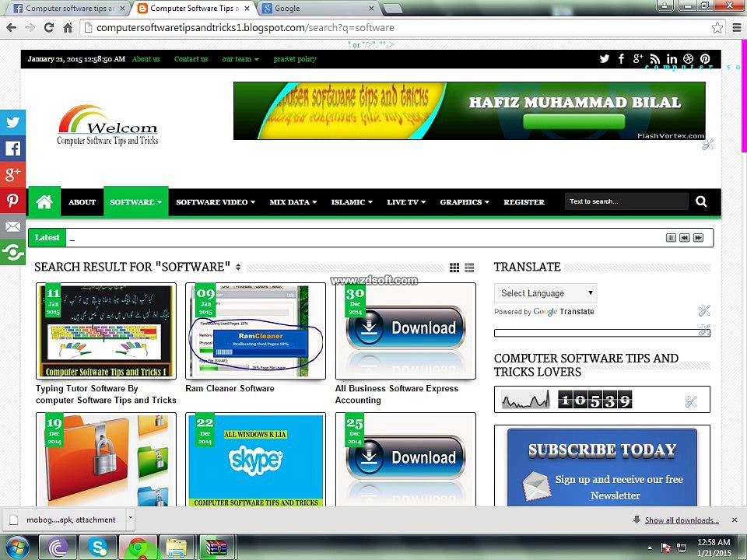747x560 pixels.
Task: Pause the Latest news ticker
Action: pos(671,238)
